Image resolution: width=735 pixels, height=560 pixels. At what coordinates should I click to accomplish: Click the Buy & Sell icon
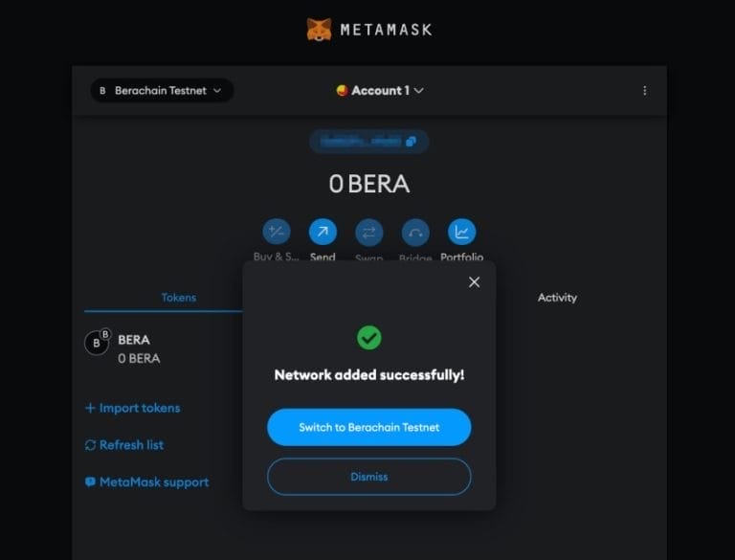[276, 232]
